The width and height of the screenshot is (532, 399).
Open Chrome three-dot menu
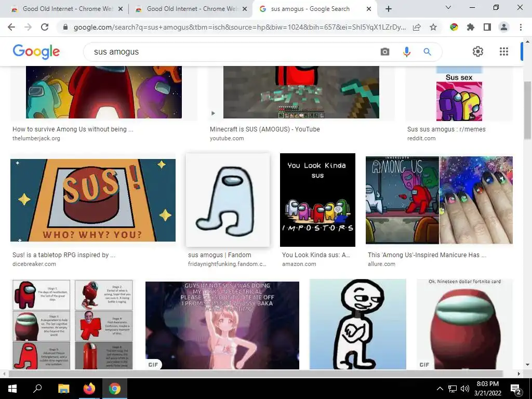521,27
